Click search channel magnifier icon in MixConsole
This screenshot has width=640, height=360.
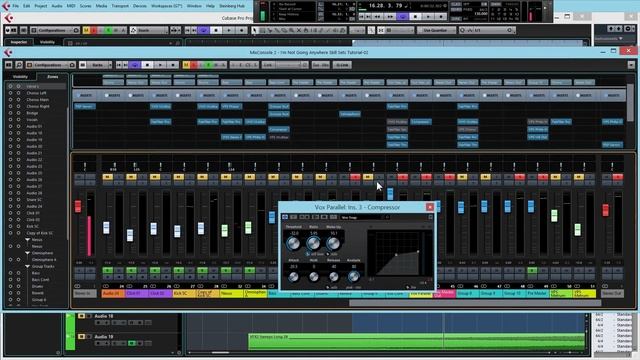coord(19,65)
